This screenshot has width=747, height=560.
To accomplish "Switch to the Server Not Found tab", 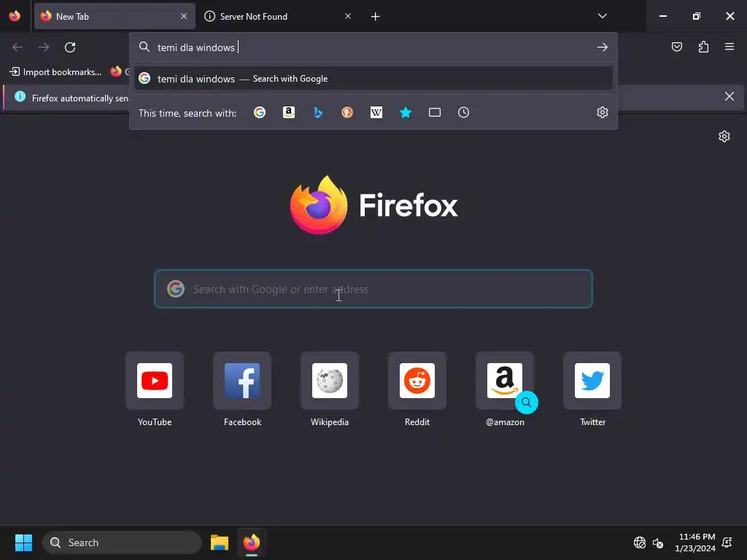I will click(x=278, y=17).
